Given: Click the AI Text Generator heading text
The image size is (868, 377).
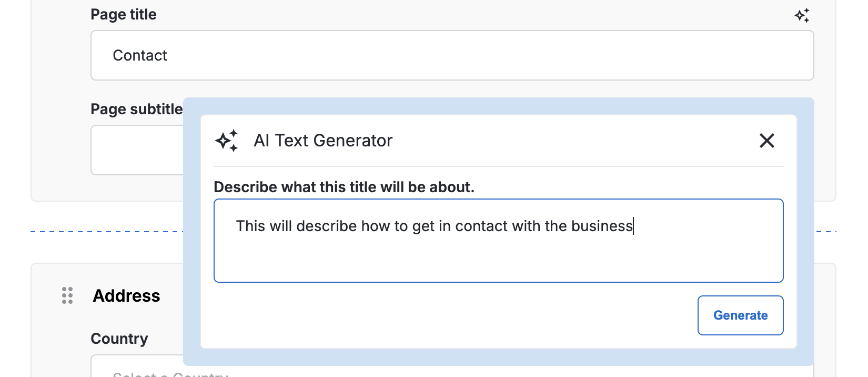Looking at the screenshot, I should [323, 141].
